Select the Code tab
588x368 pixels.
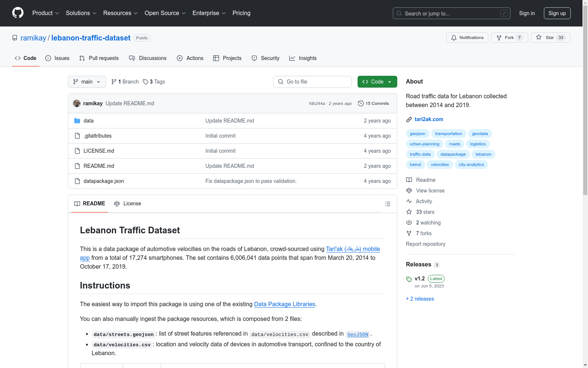coord(26,58)
